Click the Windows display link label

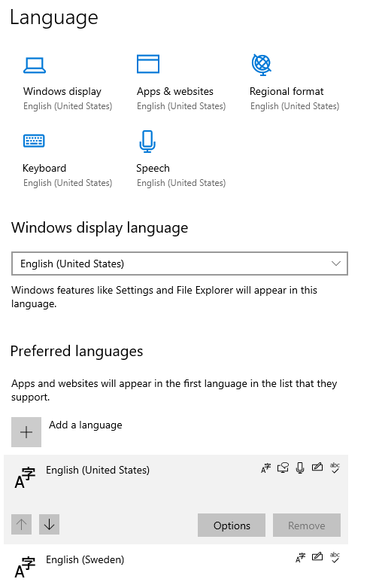(62, 91)
